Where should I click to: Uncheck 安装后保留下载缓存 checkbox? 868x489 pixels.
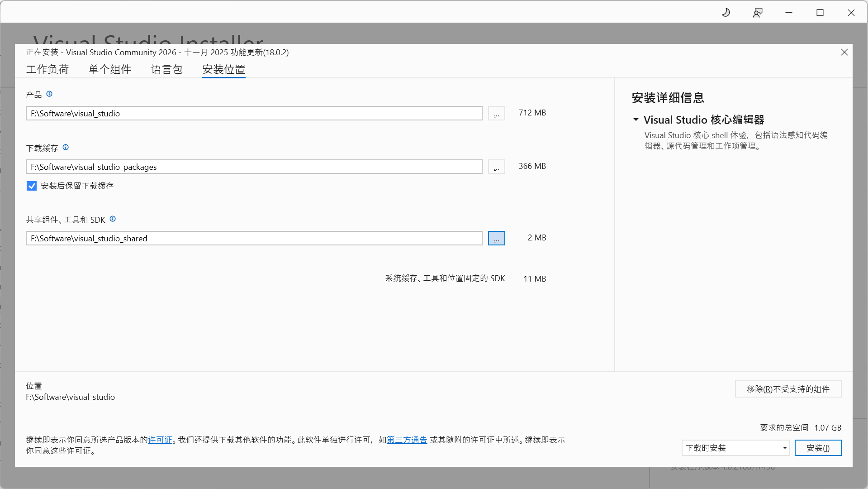(x=32, y=186)
